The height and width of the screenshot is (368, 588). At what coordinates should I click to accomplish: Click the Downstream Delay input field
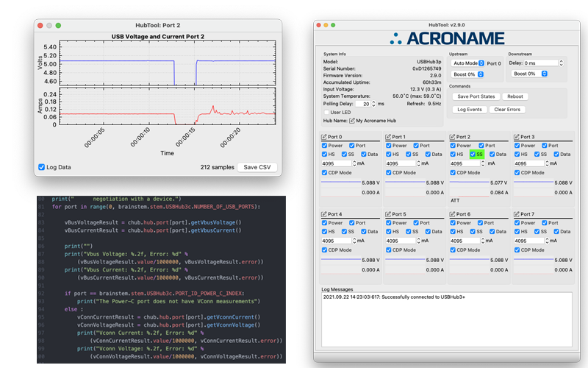click(x=541, y=63)
